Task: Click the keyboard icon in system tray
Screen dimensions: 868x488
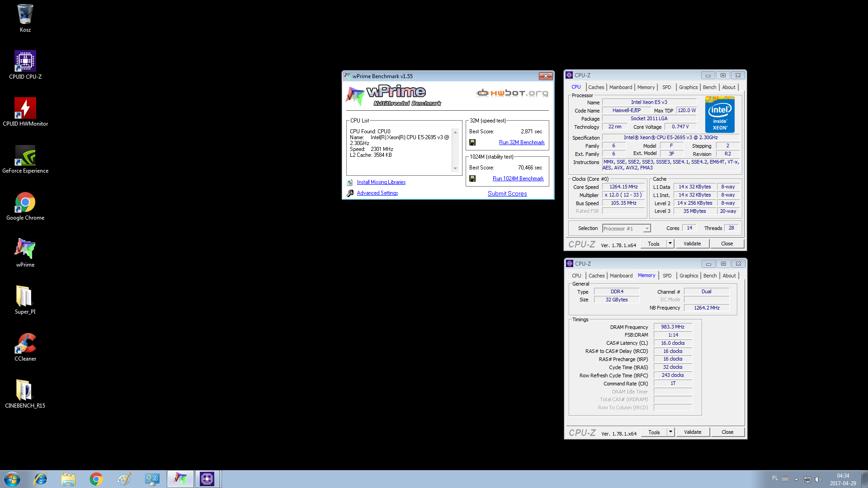Action: pyautogui.click(x=785, y=479)
